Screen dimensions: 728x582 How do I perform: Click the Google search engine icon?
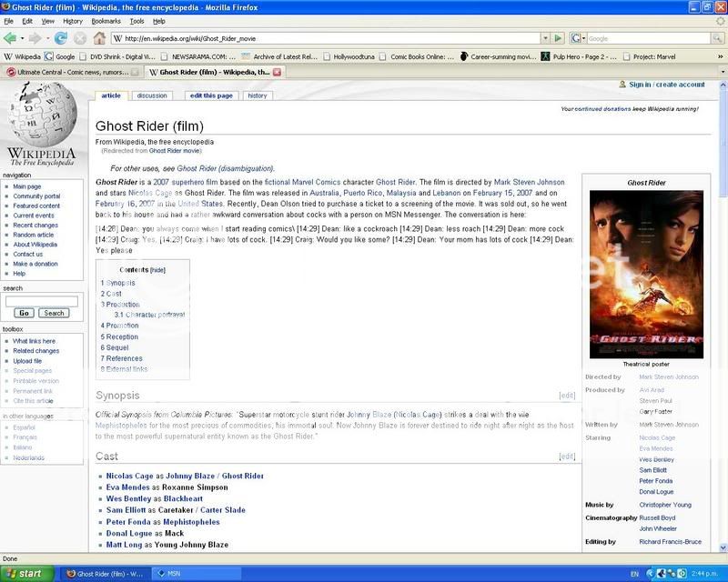click(x=575, y=38)
